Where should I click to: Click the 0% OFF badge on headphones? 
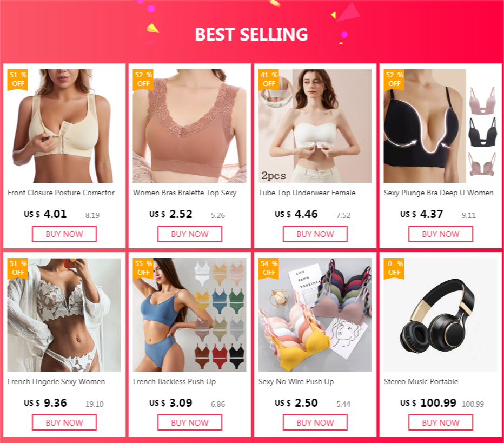coord(394,268)
